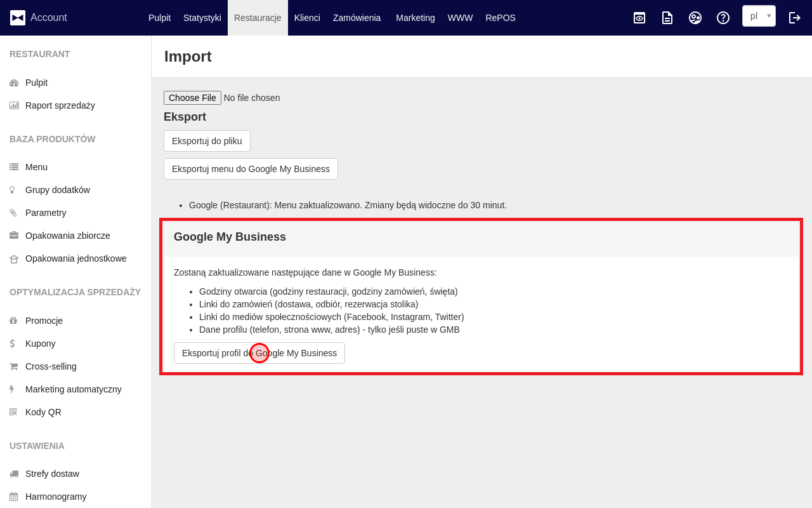Click the eye preview icon in the top bar

pos(639,18)
